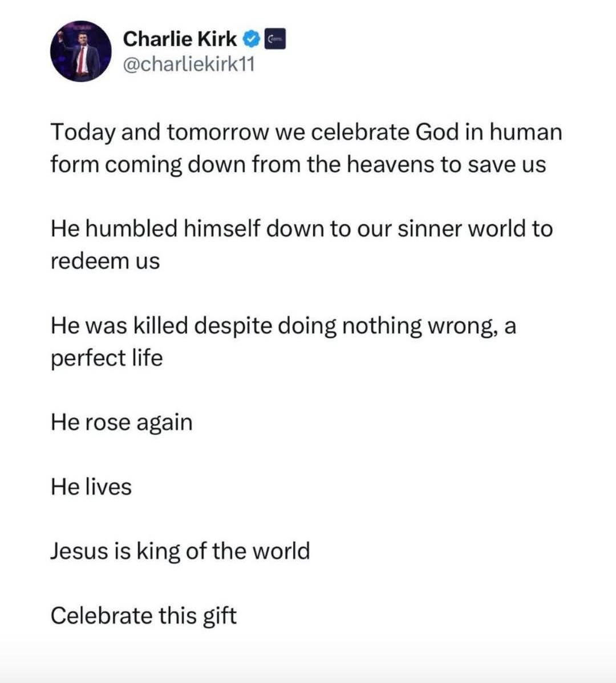Image resolution: width=616 pixels, height=683 pixels.
Task: Click the 'form coming down from the heavens' line
Action: click(298, 164)
